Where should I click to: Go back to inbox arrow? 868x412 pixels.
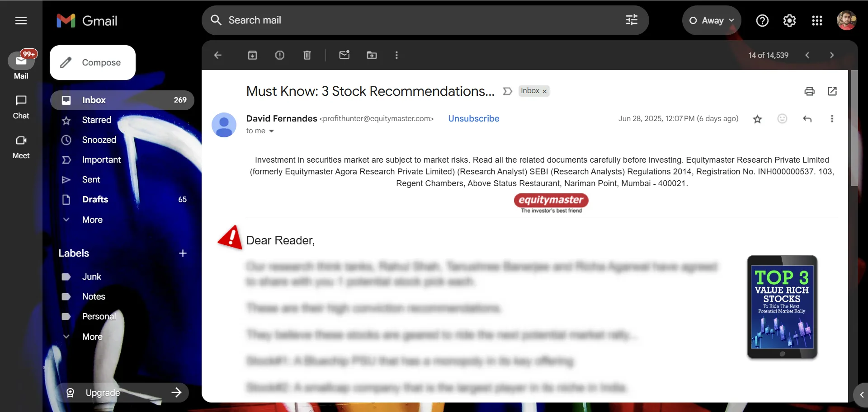(x=218, y=55)
